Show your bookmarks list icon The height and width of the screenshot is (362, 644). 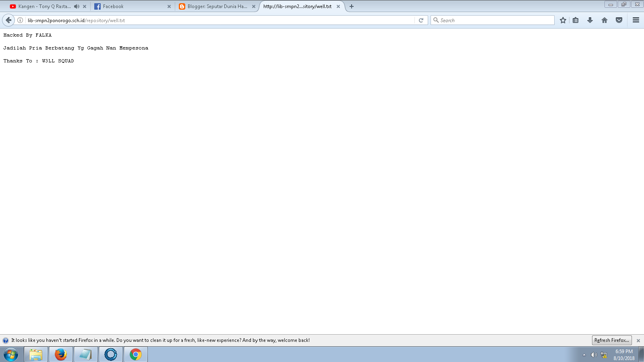point(576,20)
